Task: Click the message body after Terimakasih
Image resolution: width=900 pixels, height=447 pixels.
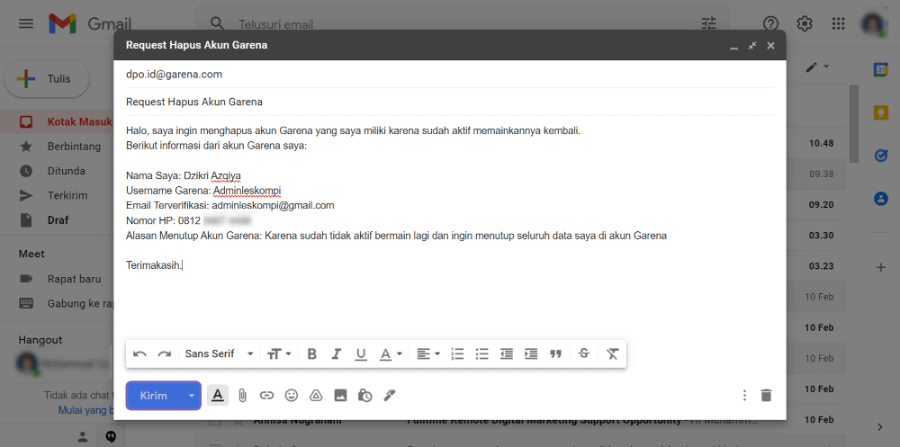Action: 184,265
